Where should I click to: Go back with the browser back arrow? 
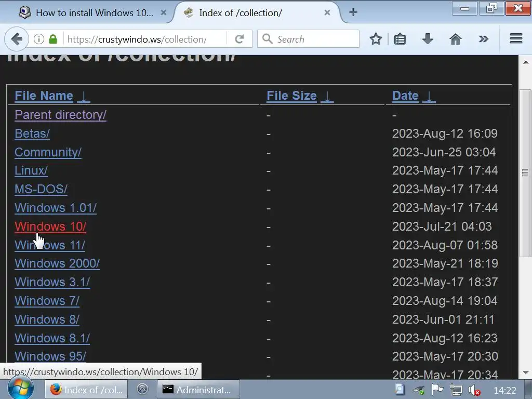(16, 39)
